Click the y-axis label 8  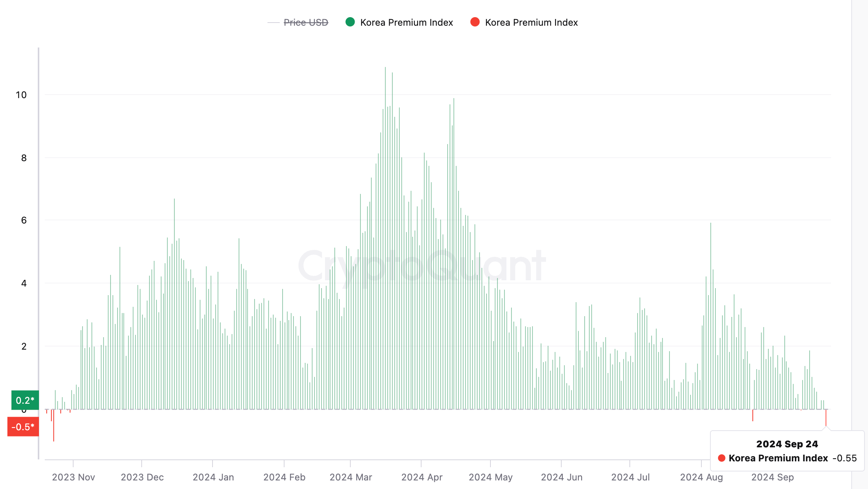coord(24,158)
